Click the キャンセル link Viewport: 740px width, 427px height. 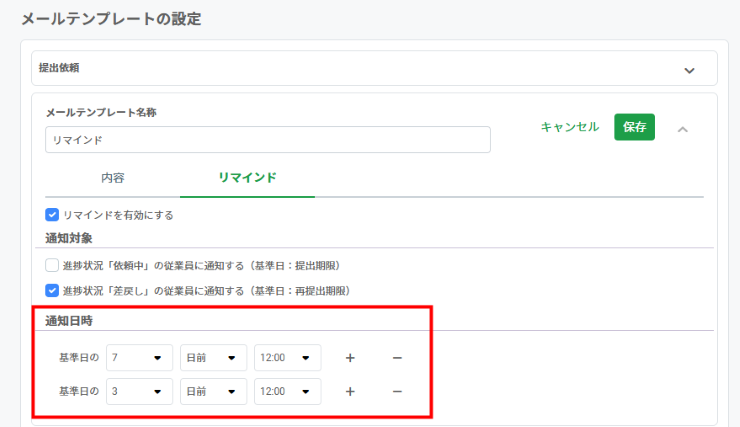pos(569,127)
